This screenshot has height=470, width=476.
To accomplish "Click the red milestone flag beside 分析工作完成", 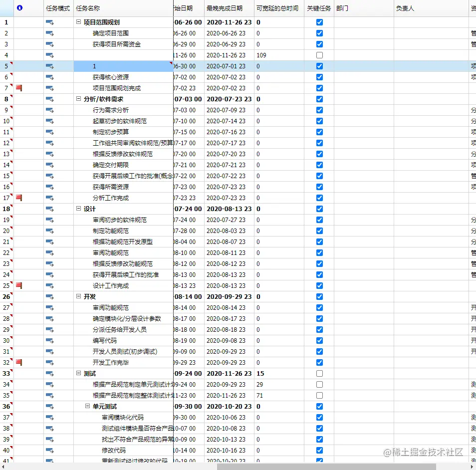I will (x=18, y=198).
